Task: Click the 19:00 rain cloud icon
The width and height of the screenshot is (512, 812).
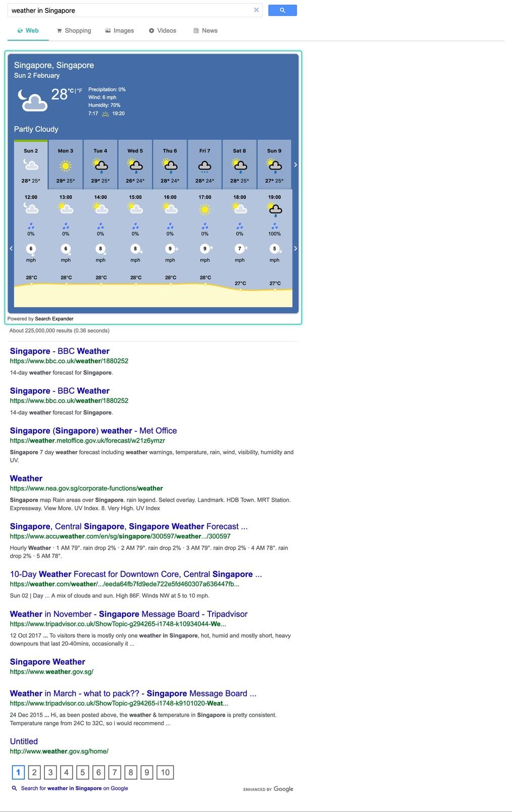Action: 275,209
